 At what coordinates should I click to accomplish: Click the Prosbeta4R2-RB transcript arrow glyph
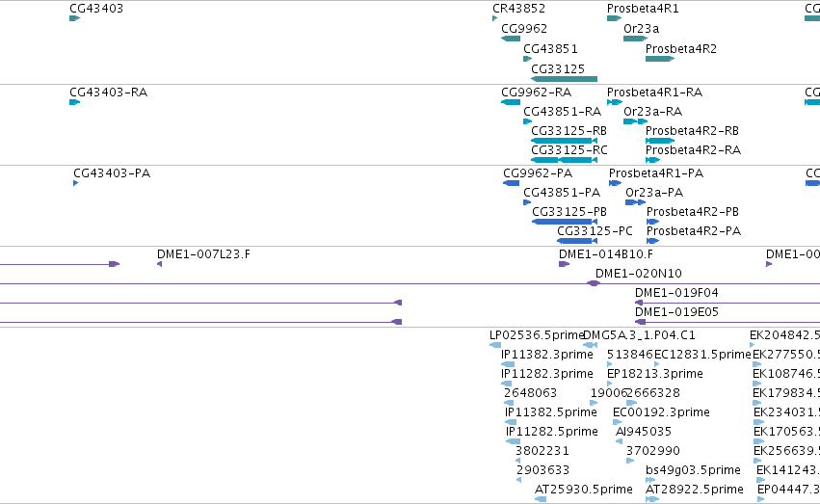coord(660,141)
